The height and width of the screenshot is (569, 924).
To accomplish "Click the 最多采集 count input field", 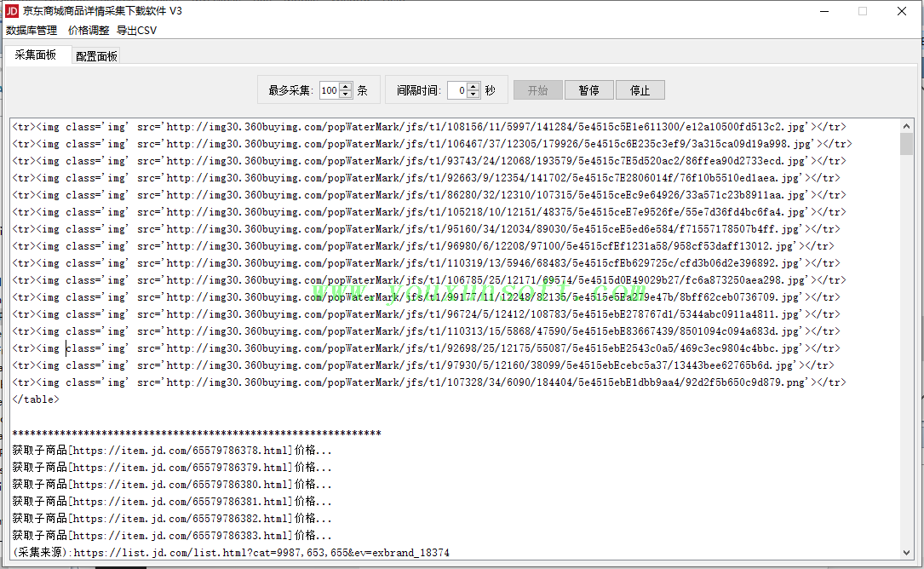I will tap(330, 90).
